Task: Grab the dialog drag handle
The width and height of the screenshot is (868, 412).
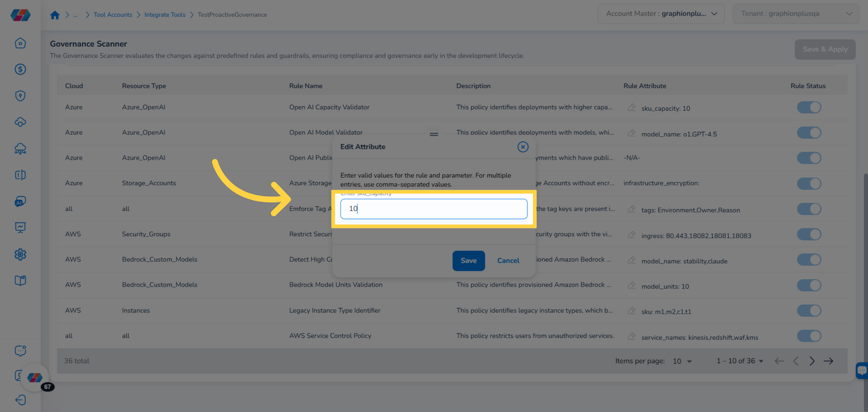Action: pos(434,134)
